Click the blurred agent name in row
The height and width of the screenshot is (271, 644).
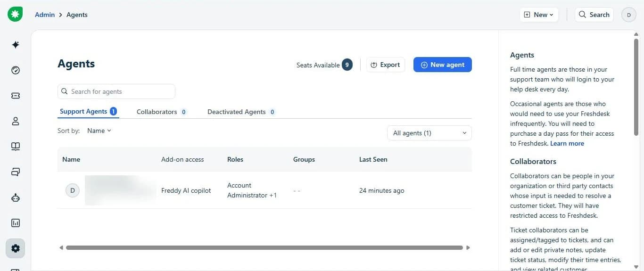(x=121, y=190)
